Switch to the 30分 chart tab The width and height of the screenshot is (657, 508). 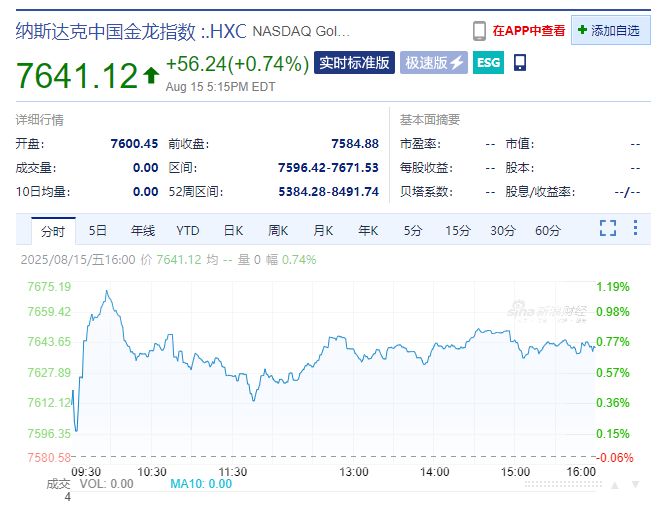pyautogui.click(x=503, y=231)
